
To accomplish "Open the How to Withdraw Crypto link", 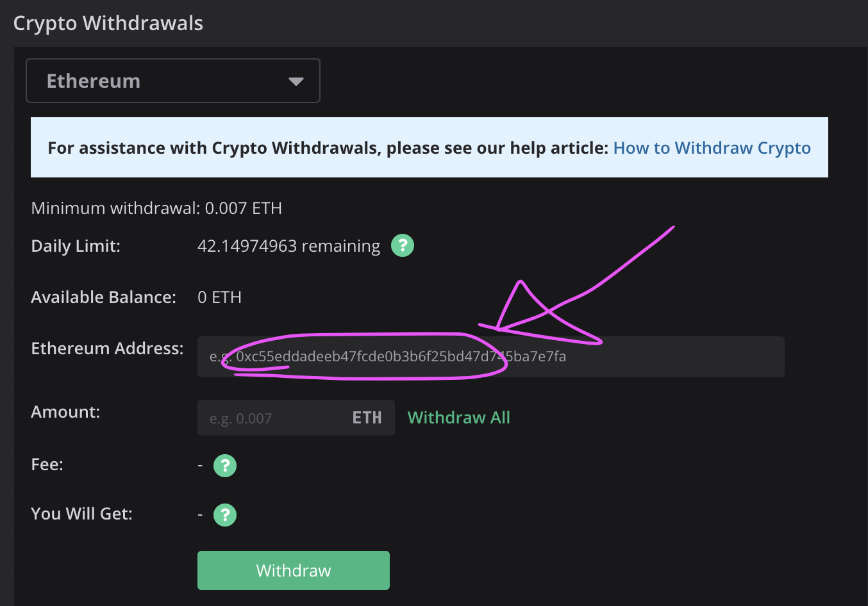I will (x=712, y=148).
